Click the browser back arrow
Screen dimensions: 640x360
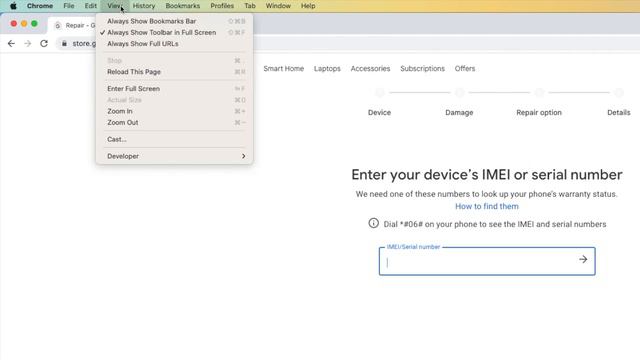(11, 43)
